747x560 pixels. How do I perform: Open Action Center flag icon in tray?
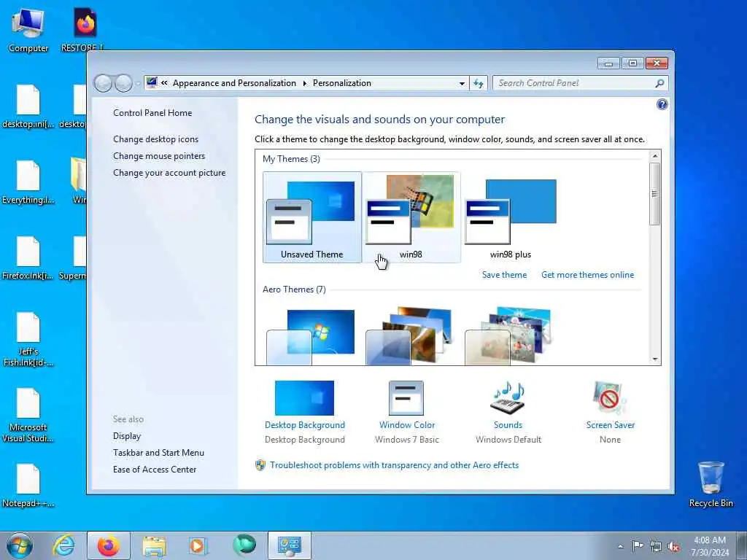[x=638, y=545]
